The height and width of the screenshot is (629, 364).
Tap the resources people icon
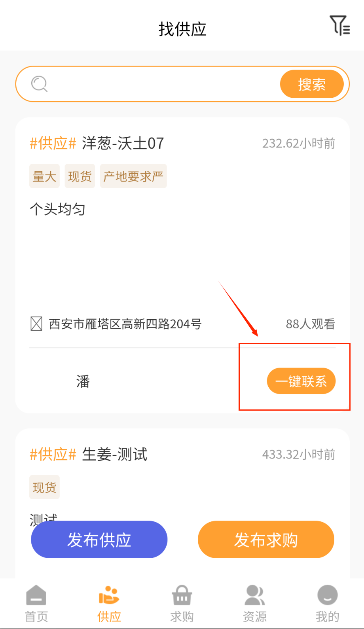coord(254,595)
